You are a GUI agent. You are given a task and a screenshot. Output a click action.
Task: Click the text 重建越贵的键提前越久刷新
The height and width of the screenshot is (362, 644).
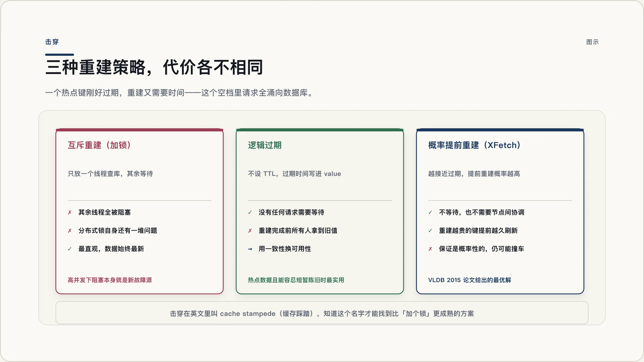[x=478, y=231]
